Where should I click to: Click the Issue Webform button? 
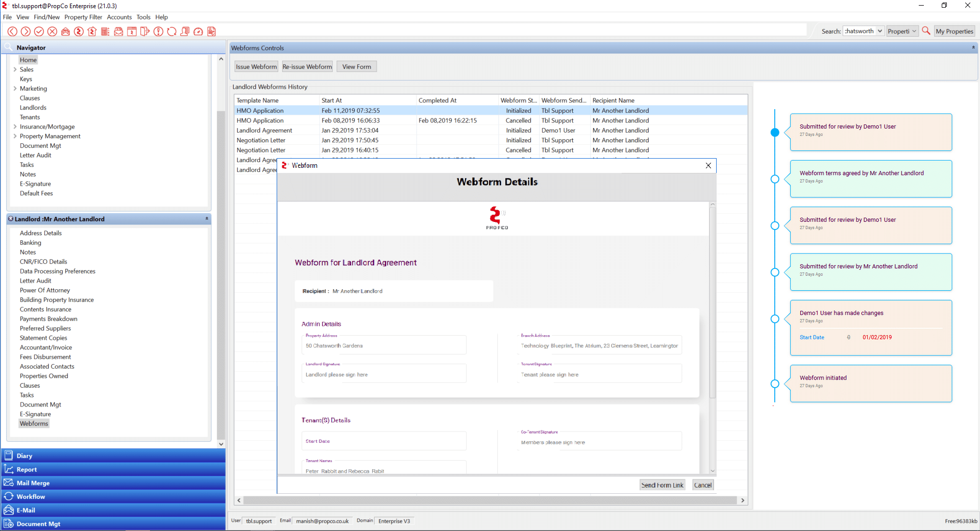[x=256, y=66]
